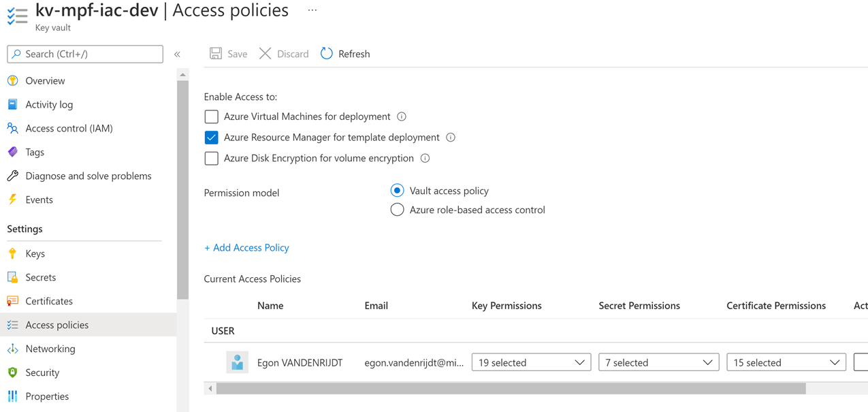Collapse the sidebar with double chevron
This screenshot has width=868, height=412.
coord(177,54)
